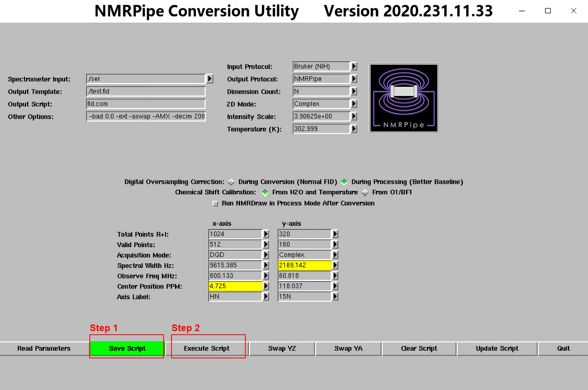Viewport: 588px width, 390px height.
Task: Click the Spectrometer Input field
Action: click(x=146, y=79)
